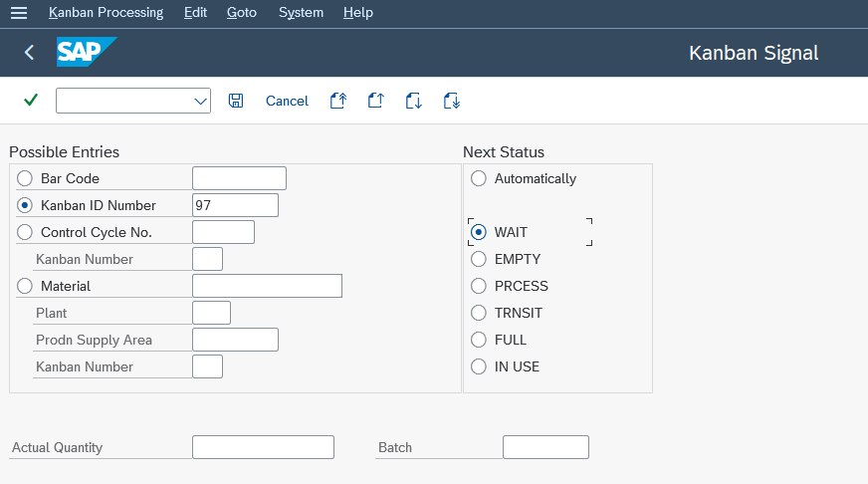This screenshot has width=868, height=484.
Task: Set next status to IN USE
Action: pos(478,366)
